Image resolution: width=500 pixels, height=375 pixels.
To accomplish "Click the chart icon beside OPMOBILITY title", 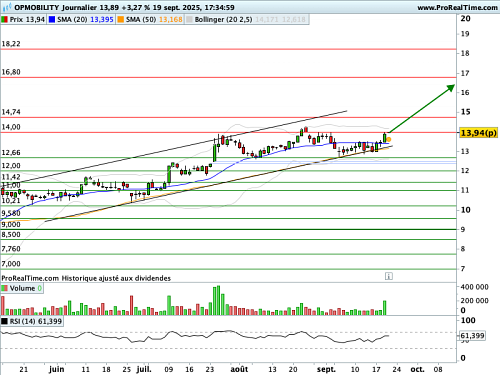I will coord(7,7).
